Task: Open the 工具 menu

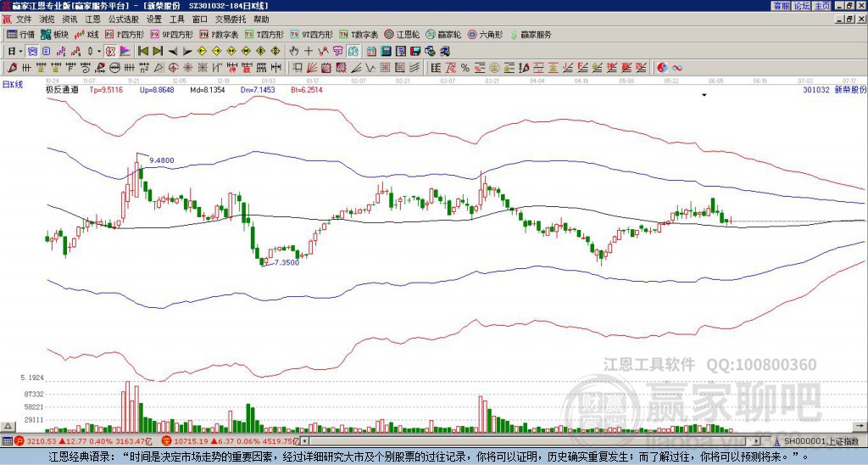Action: point(176,20)
